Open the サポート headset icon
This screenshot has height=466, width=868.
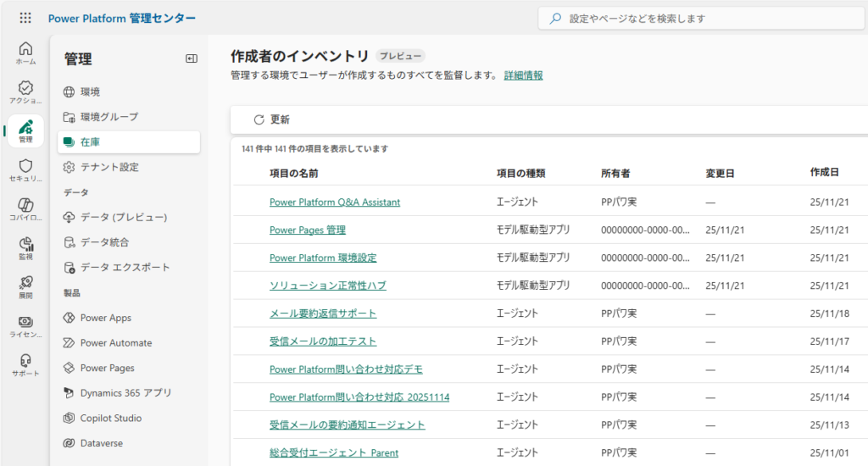point(25,365)
